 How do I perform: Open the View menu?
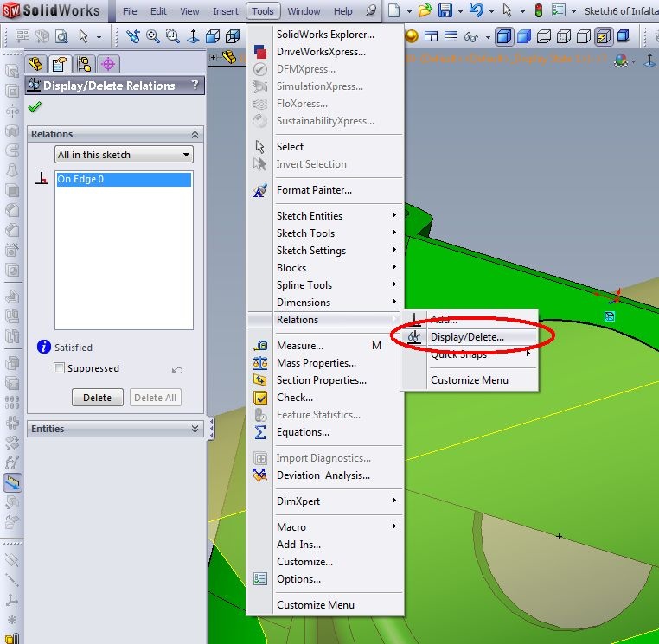pyautogui.click(x=189, y=11)
